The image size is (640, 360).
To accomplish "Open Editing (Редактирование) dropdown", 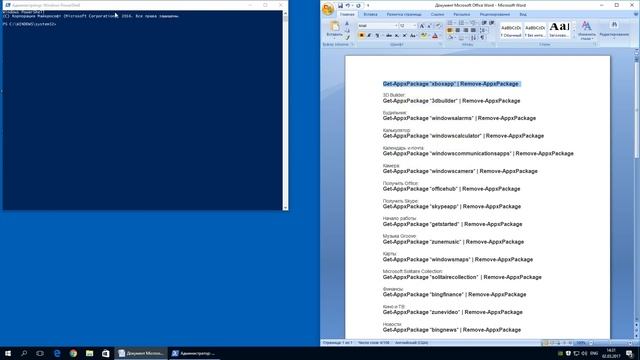I will coord(614,30).
